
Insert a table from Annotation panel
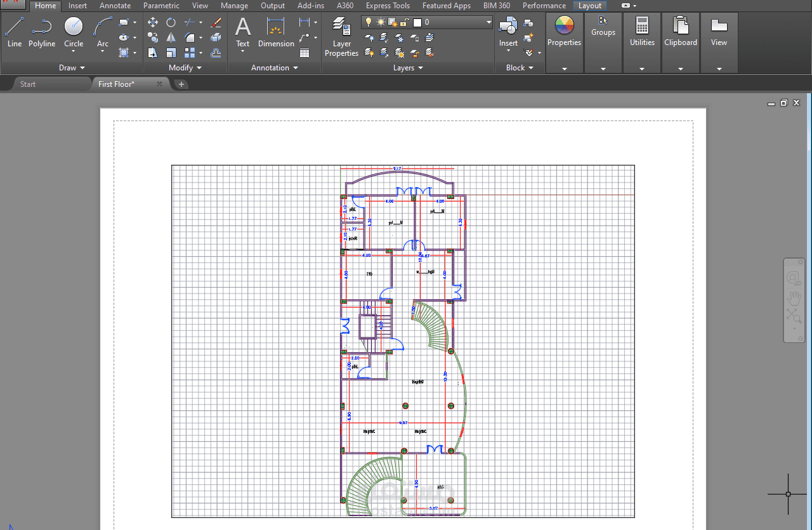pos(304,53)
